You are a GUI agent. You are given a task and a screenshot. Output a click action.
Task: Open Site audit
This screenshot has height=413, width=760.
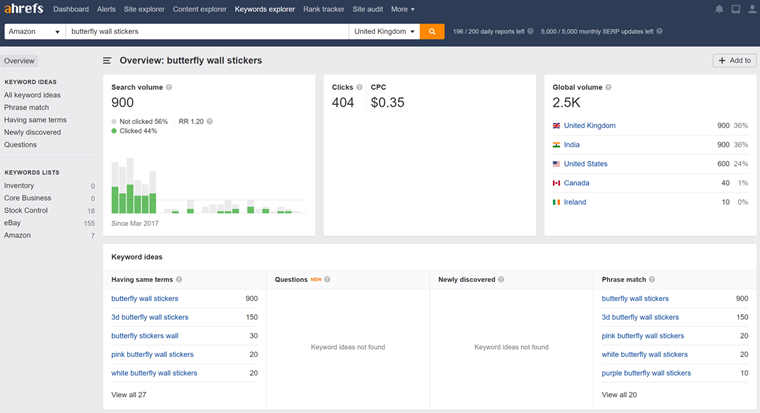point(367,9)
